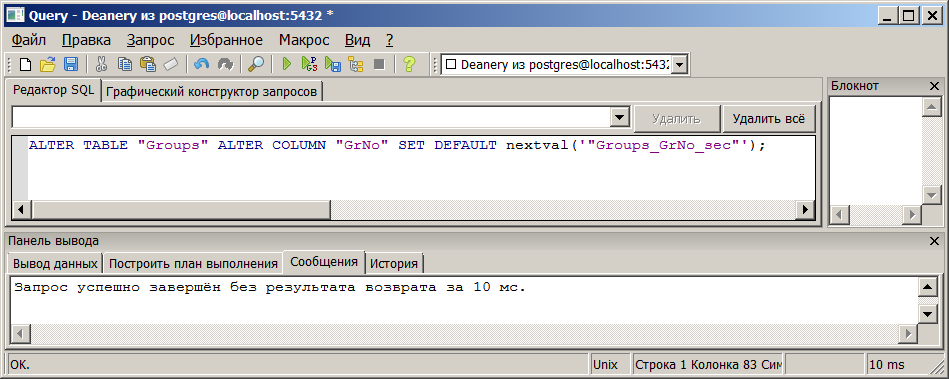Click in the Блокнот scratch pad area
The image size is (949, 379).
[875, 150]
